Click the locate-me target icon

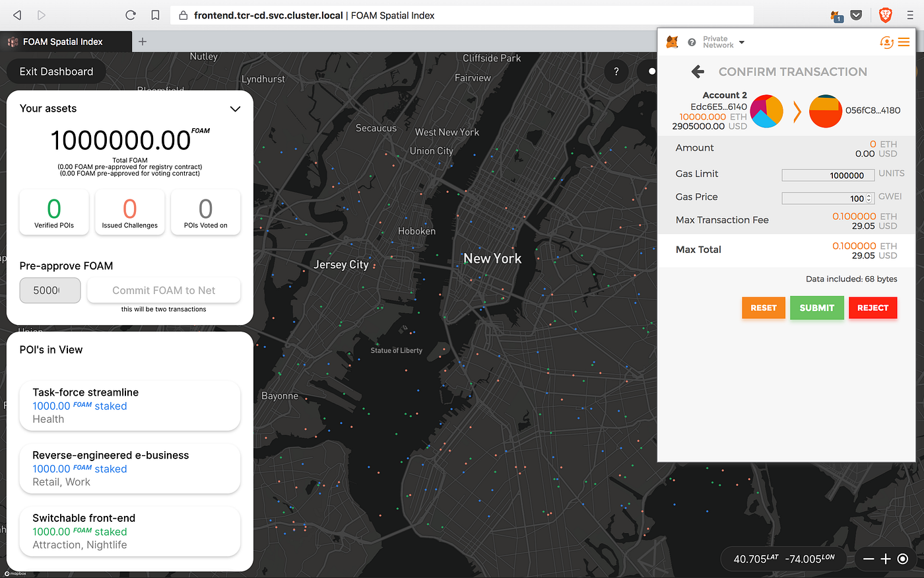(903, 559)
